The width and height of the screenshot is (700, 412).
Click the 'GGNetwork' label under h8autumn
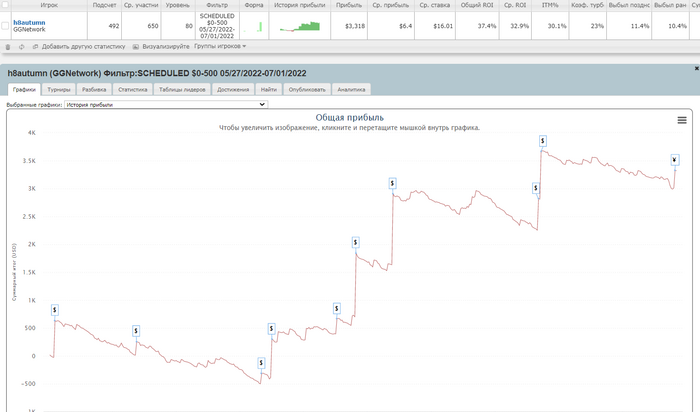pos(29,29)
